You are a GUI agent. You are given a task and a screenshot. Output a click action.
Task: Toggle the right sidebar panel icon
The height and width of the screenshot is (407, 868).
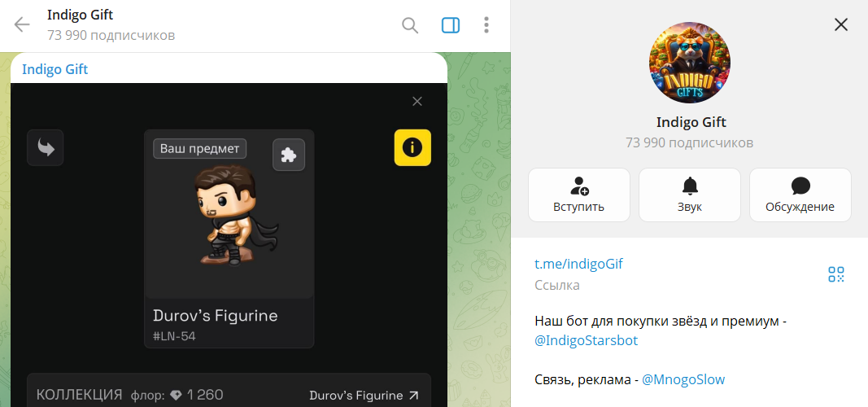[x=451, y=25]
